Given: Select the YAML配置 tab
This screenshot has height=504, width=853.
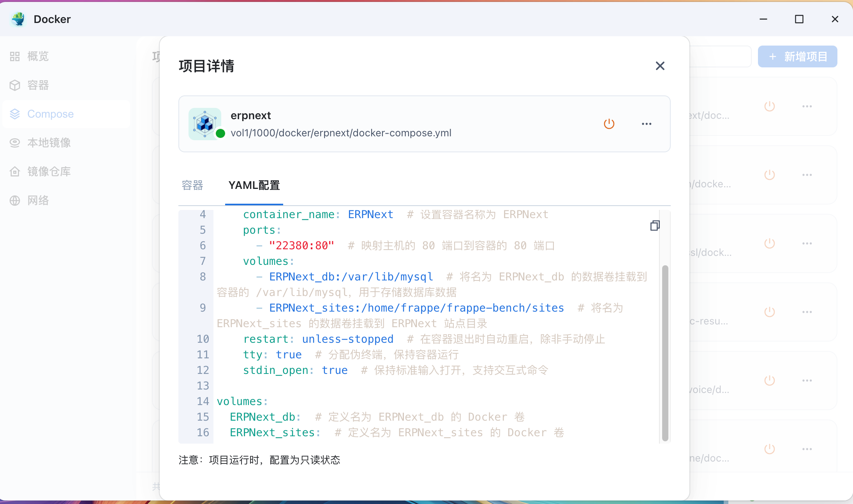Looking at the screenshot, I should (x=254, y=185).
